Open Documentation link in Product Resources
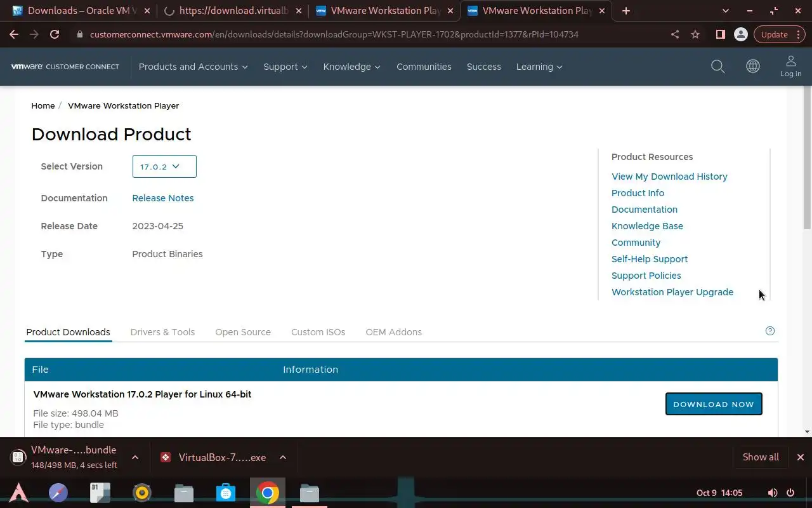The image size is (812, 508). click(x=645, y=210)
